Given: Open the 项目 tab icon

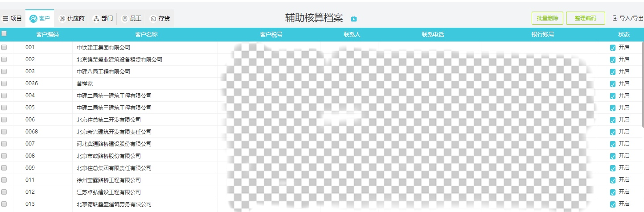Looking at the screenshot, I should click(x=5, y=19).
